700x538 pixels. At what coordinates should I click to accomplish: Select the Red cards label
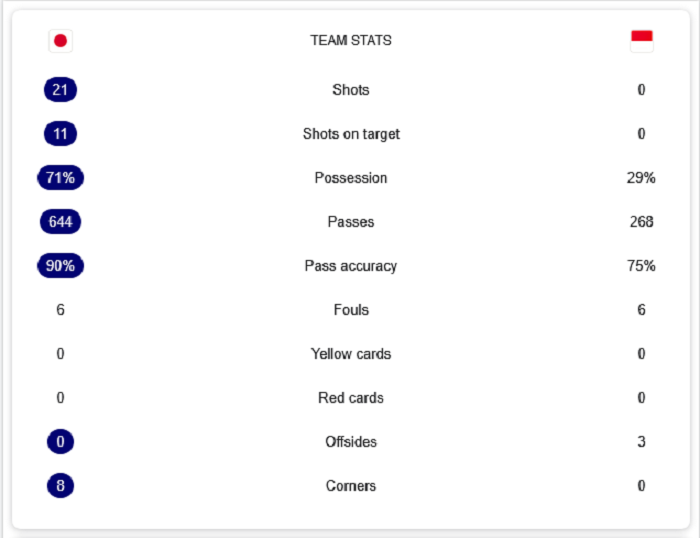[x=351, y=398]
